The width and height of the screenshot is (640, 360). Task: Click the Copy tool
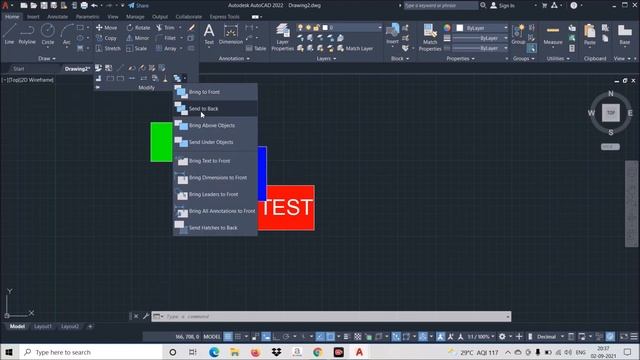coord(107,38)
